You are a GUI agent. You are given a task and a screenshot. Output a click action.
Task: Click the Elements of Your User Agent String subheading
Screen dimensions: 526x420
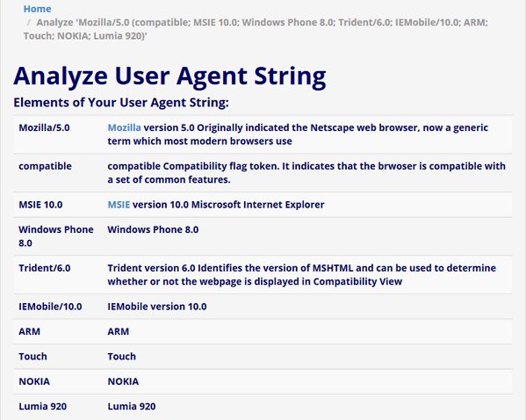[x=121, y=103]
